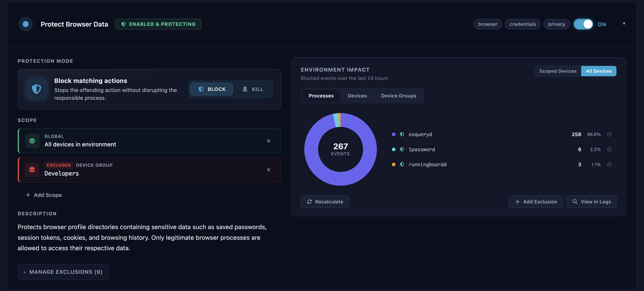
Task: Click the Add Scope button
Action: [44, 195]
